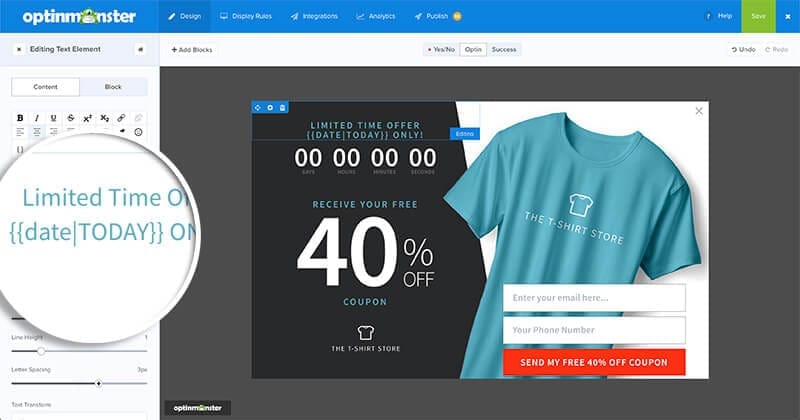Open the emoji smiley picker
The height and width of the screenshot is (420, 800).
tap(139, 132)
